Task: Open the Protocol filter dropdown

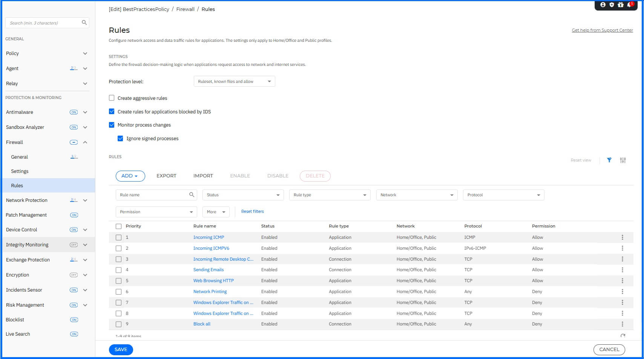Action: pyautogui.click(x=503, y=195)
